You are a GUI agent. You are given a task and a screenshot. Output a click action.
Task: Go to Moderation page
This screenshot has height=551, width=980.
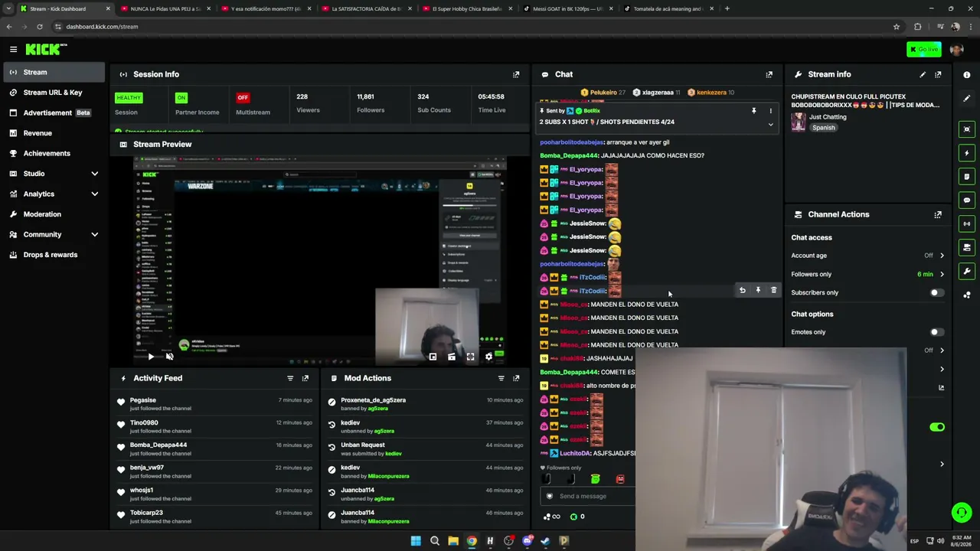[53, 214]
